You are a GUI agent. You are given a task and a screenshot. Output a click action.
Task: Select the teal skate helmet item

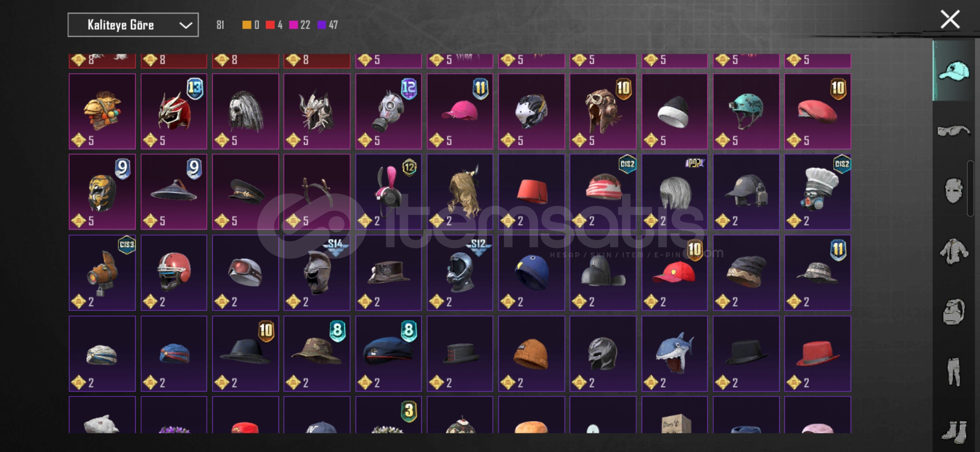click(x=746, y=111)
